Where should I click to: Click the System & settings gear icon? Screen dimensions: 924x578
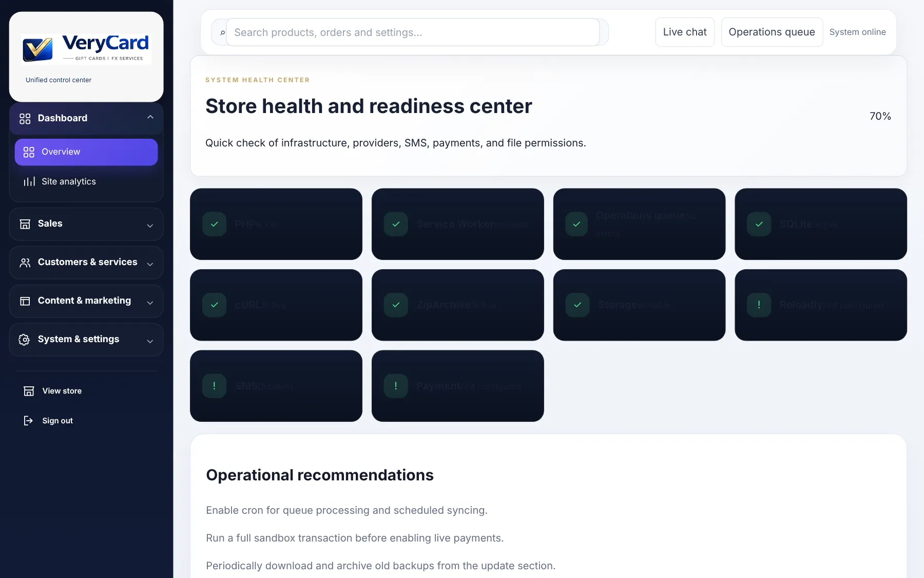click(24, 340)
